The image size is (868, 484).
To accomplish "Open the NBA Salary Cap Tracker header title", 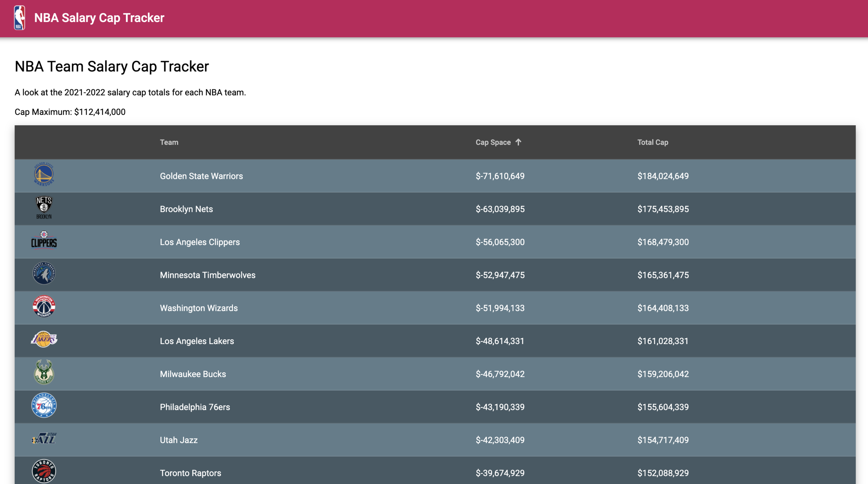I will pyautogui.click(x=99, y=18).
